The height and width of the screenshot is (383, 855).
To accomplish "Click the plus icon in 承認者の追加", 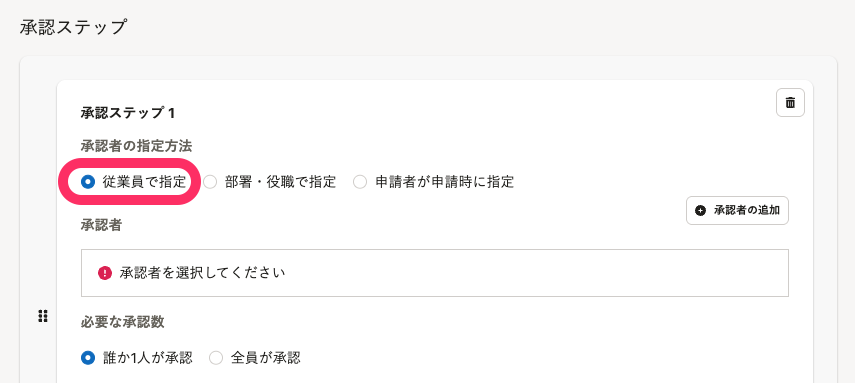I will pyautogui.click(x=701, y=211).
